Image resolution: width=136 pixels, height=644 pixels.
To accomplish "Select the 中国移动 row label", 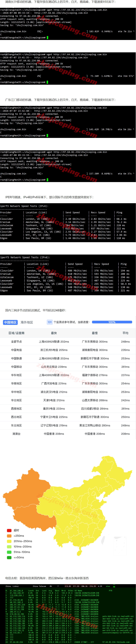I will tap(16, 367).
